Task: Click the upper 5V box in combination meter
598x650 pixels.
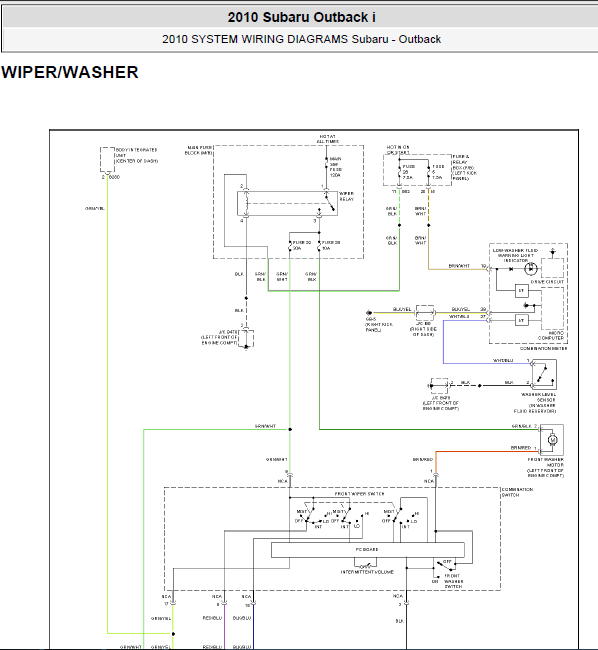Action: (x=521, y=291)
